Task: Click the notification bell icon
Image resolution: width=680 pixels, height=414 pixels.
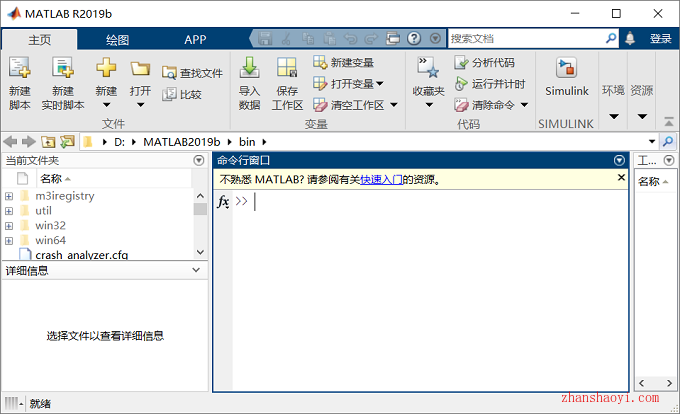Action: tap(630, 39)
